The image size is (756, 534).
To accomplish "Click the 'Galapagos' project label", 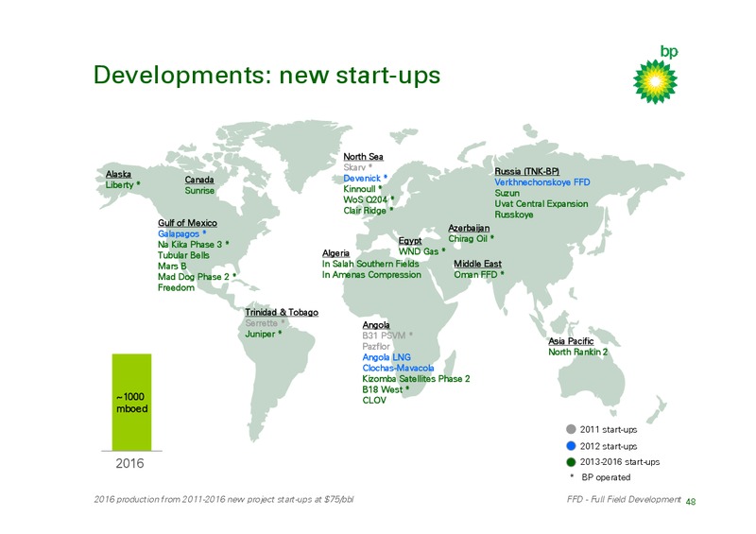I will pyautogui.click(x=179, y=234).
